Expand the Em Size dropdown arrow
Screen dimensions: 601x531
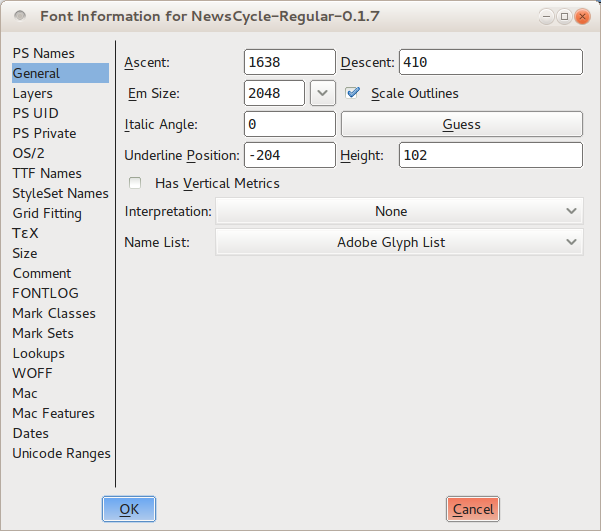[x=323, y=93]
